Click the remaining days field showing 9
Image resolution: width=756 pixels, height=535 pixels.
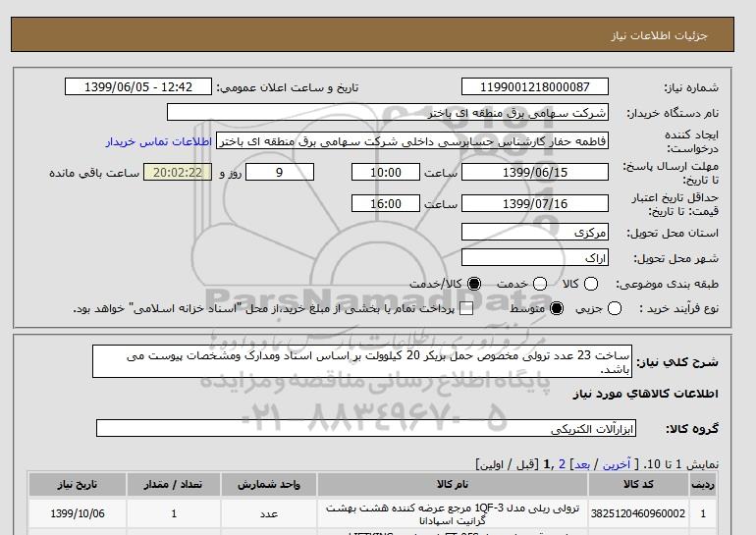pos(280,172)
